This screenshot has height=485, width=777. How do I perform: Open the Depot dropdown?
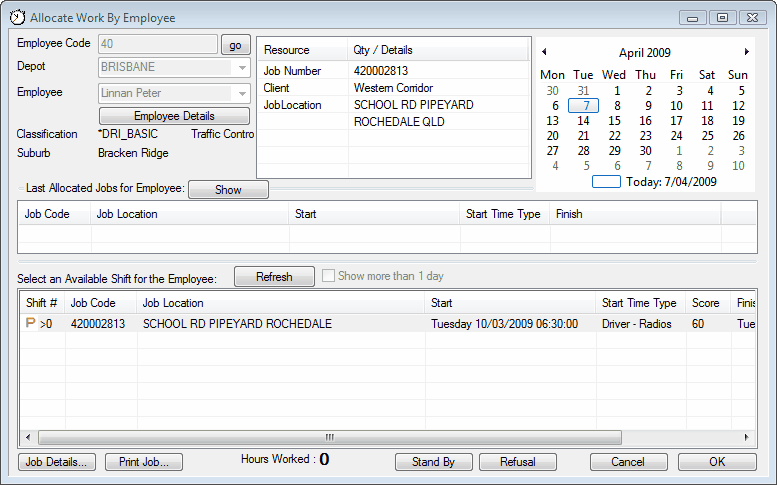[241, 68]
